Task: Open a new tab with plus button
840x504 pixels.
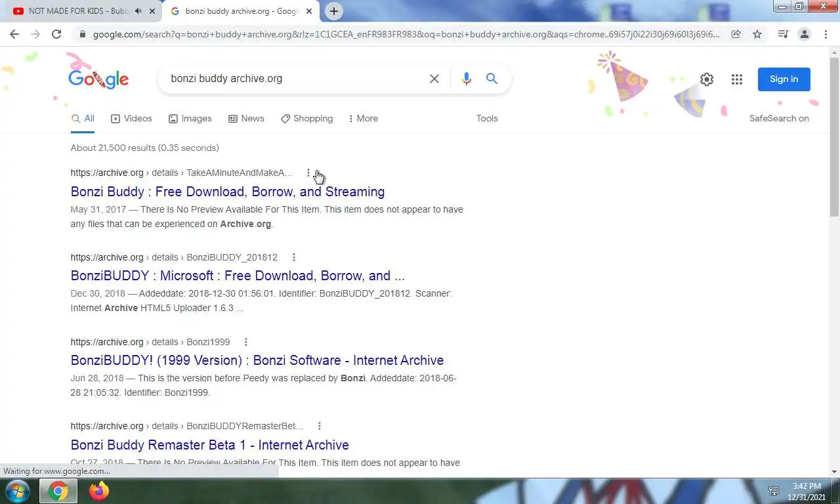Action: [x=333, y=11]
